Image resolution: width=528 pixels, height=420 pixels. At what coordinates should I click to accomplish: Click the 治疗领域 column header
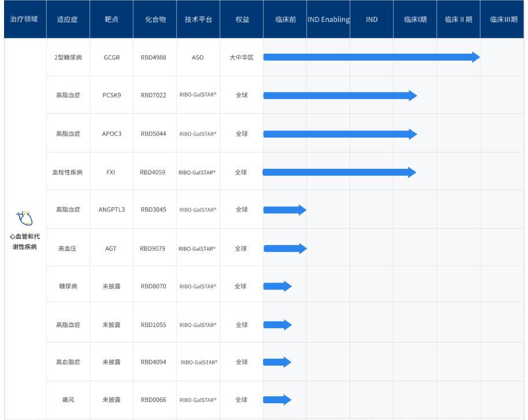[x=24, y=19]
